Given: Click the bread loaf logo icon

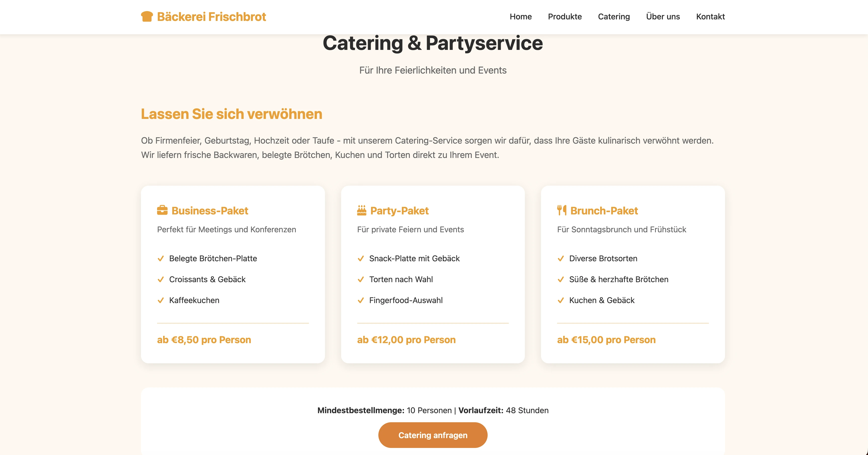Looking at the screenshot, I should 147,16.
